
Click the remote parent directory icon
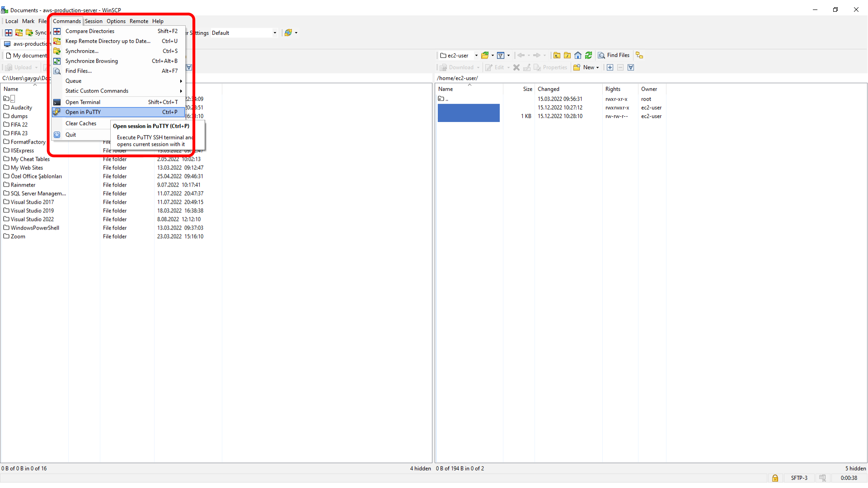click(x=557, y=55)
